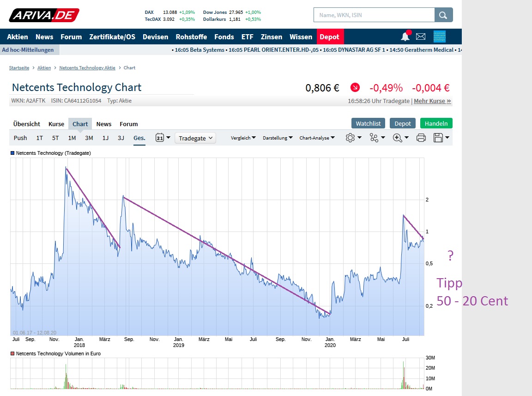Click the Dow Jones index quote
532x396 pixels.
(232, 12)
